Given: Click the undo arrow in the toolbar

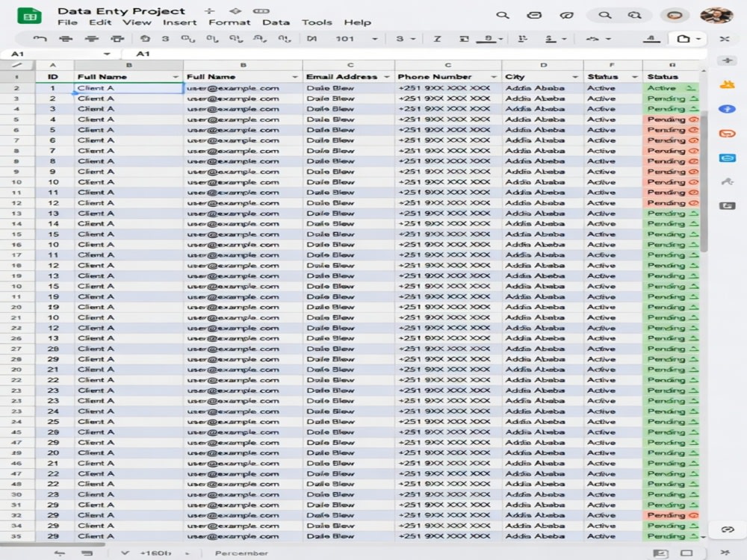Looking at the screenshot, I should (40, 39).
